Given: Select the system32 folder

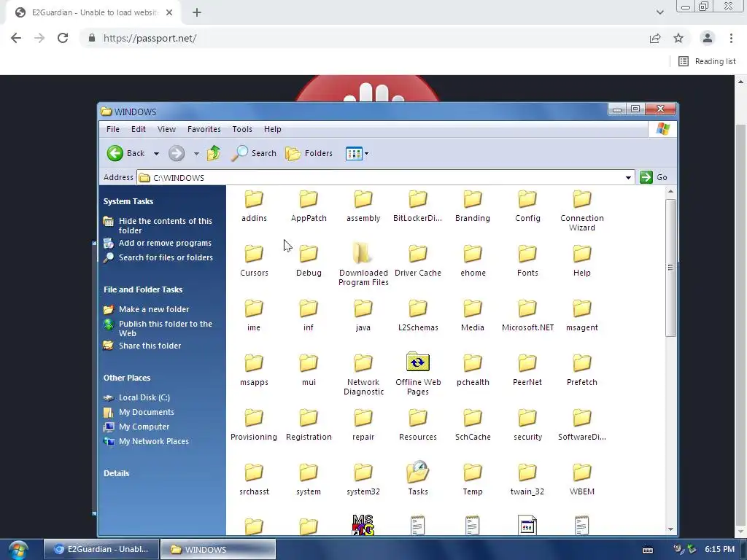Looking at the screenshot, I should (363, 480).
